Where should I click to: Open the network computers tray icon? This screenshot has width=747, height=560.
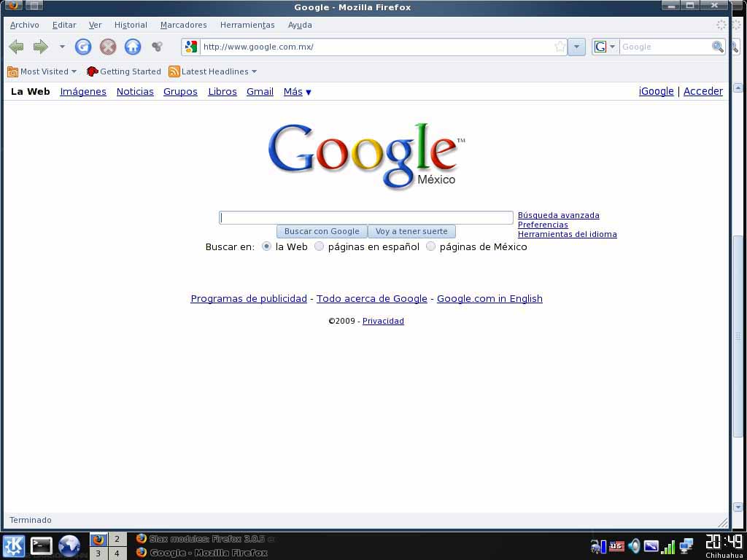(686, 545)
